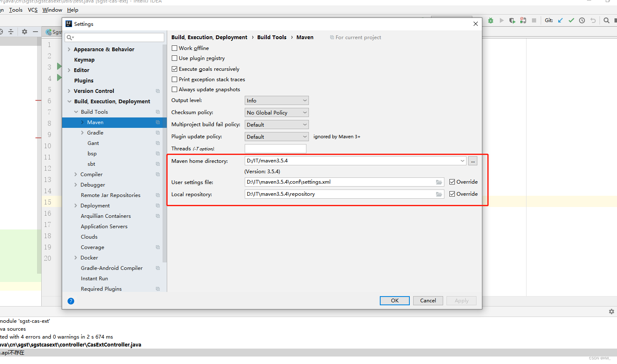Toggle Work offline checkbox
This screenshot has height=364, width=617.
tap(175, 48)
